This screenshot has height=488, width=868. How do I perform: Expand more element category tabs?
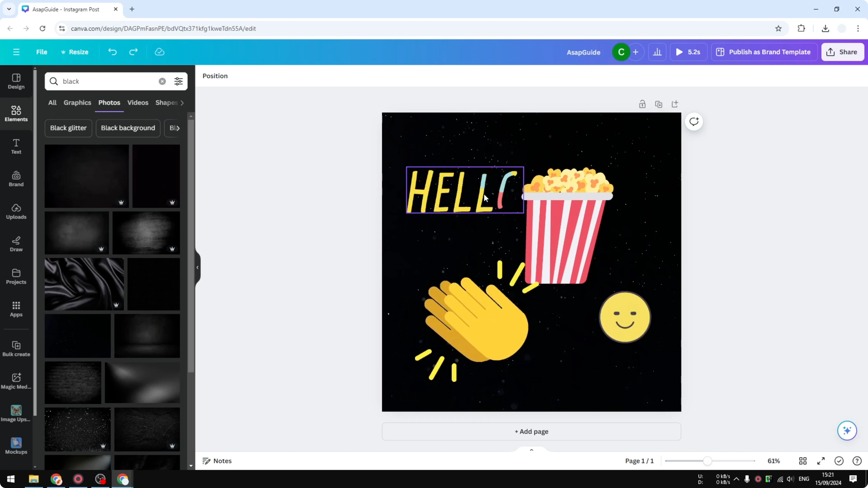click(x=182, y=103)
